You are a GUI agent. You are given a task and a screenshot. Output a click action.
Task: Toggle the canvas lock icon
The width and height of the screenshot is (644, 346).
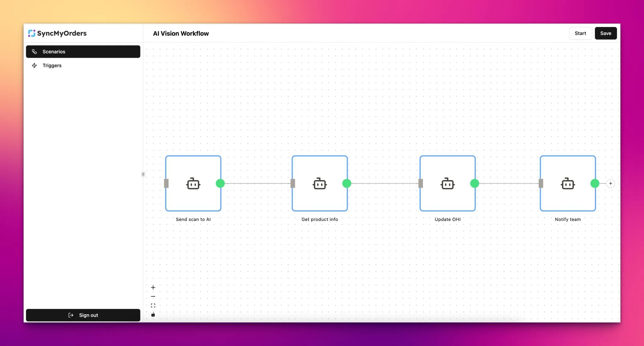pyautogui.click(x=153, y=314)
